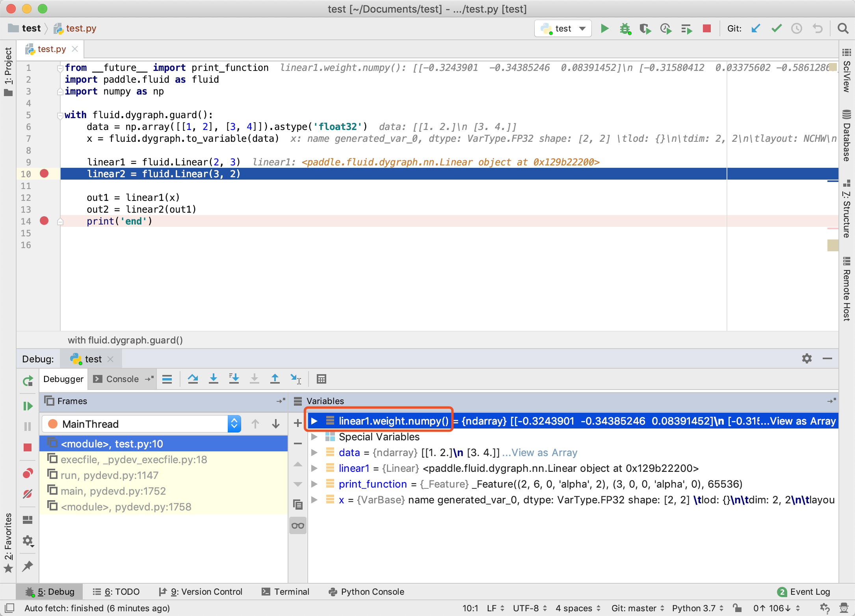Open the MainThread selector dropdown
The width and height of the screenshot is (855, 616).
(234, 424)
